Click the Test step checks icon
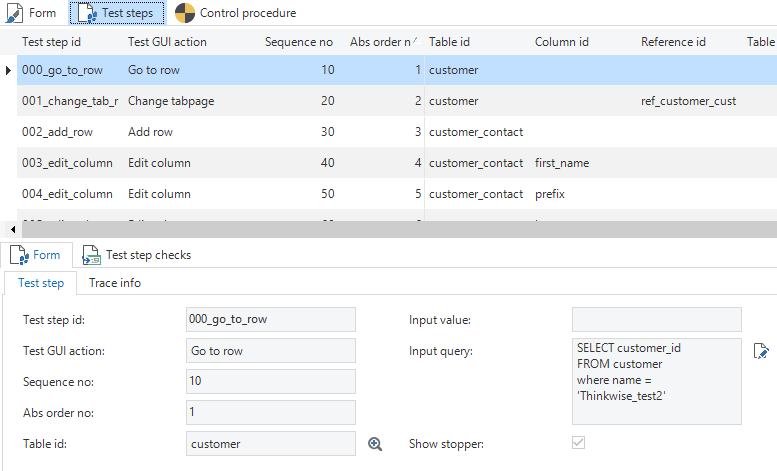Image resolution: width=777 pixels, height=471 pixels. 91,255
